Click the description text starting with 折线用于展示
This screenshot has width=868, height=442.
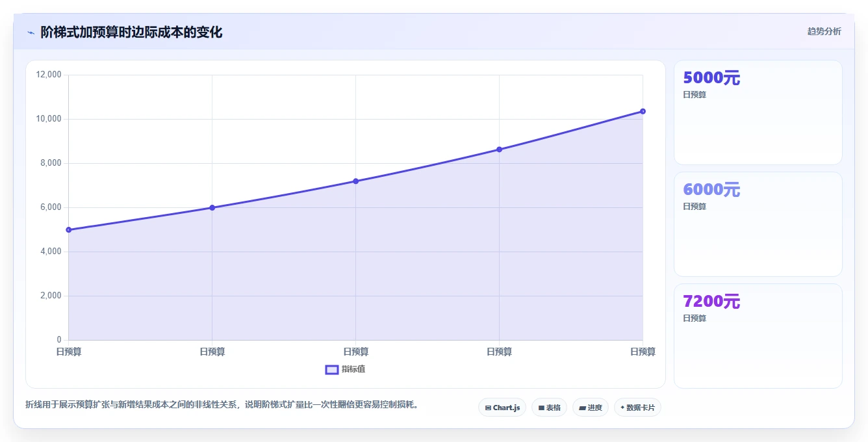point(222,404)
